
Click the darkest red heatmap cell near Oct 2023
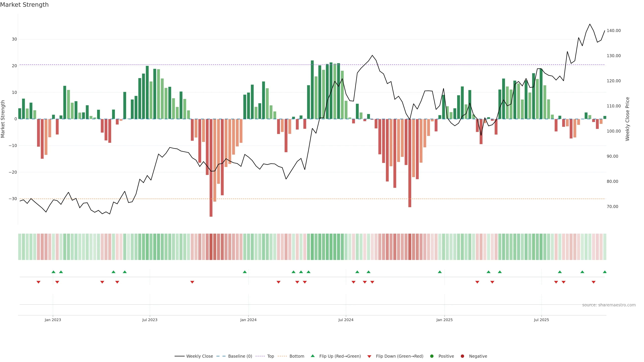tap(211, 247)
